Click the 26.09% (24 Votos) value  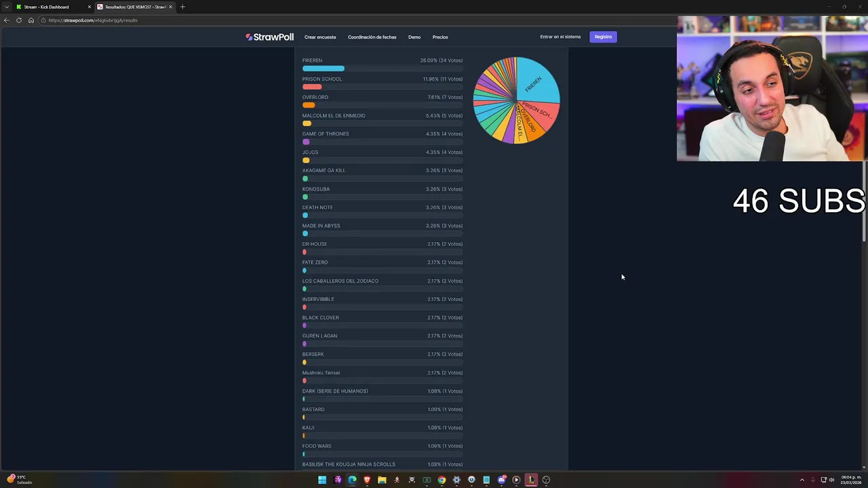441,60
